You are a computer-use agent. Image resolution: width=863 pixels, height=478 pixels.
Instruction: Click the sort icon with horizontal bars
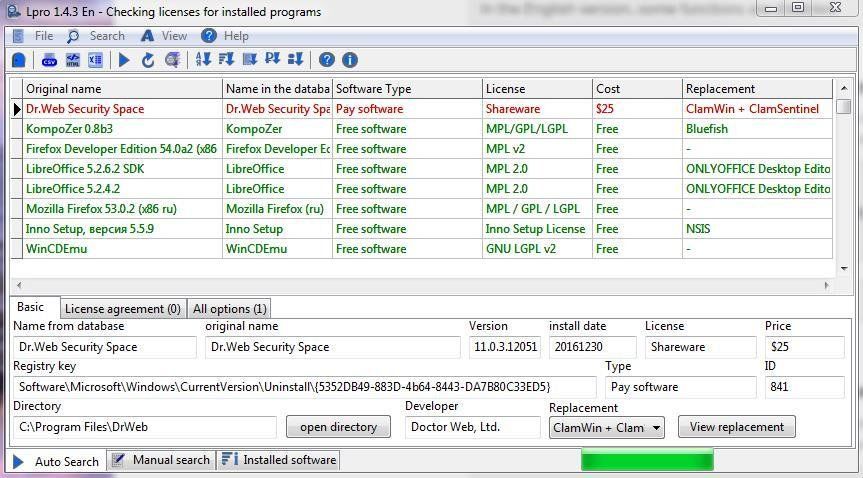(226, 59)
